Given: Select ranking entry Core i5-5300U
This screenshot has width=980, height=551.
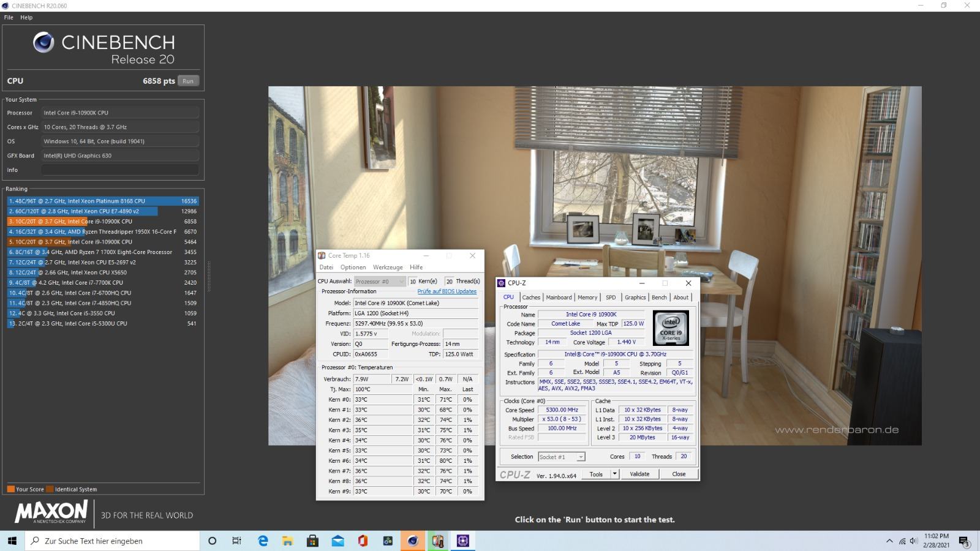Looking at the screenshot, I should [x=103, y=323].
